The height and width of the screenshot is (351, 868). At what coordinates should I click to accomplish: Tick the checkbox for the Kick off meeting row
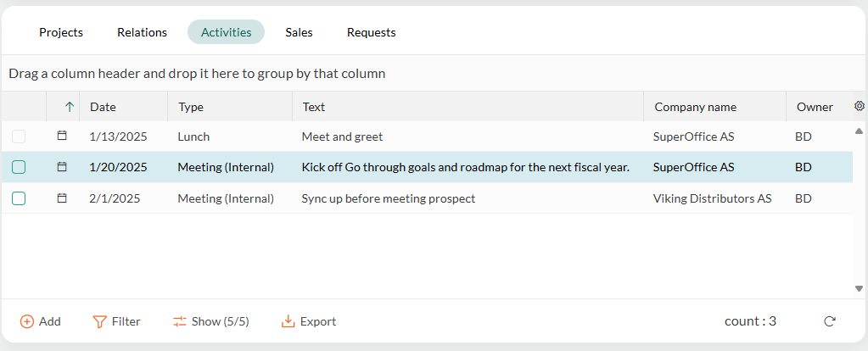tap(19, 167)
